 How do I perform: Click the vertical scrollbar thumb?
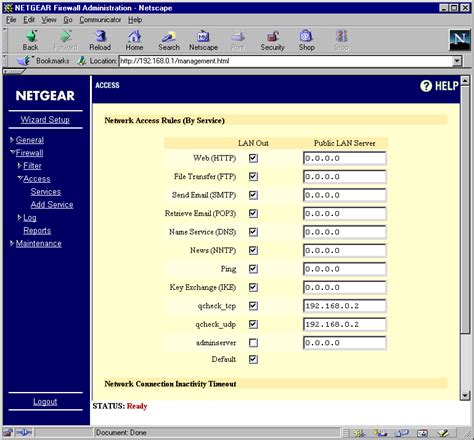click(465, 209)
